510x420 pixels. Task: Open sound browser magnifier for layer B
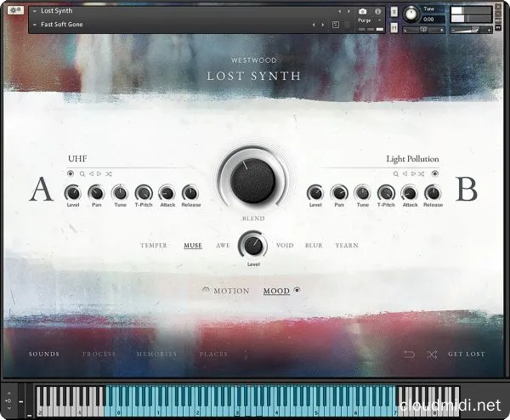[x=396, y=174]
